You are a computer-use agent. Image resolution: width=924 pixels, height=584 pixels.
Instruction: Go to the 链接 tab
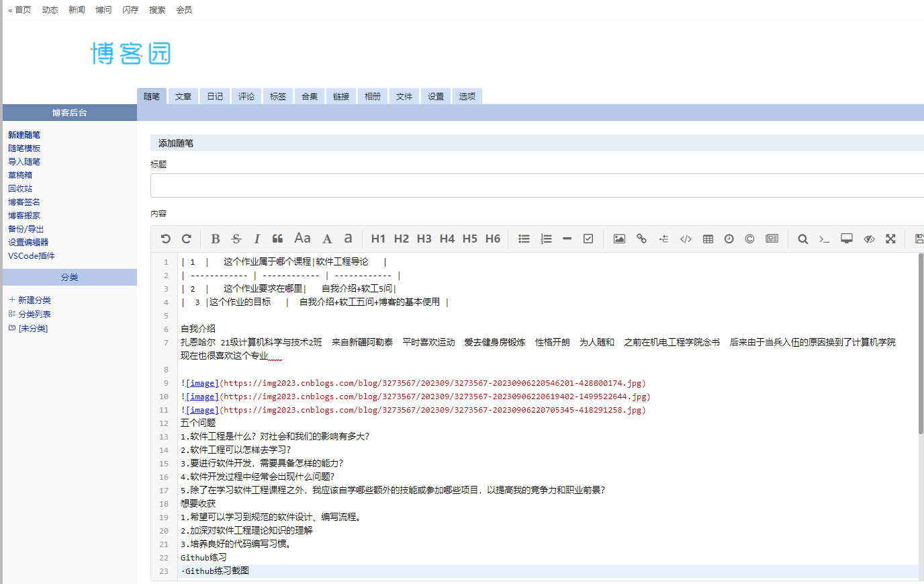pos(341,96)
